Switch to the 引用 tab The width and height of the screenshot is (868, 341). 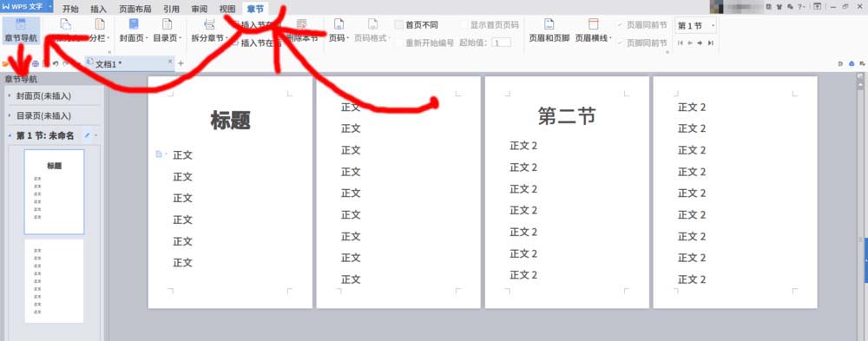[171, 9]
